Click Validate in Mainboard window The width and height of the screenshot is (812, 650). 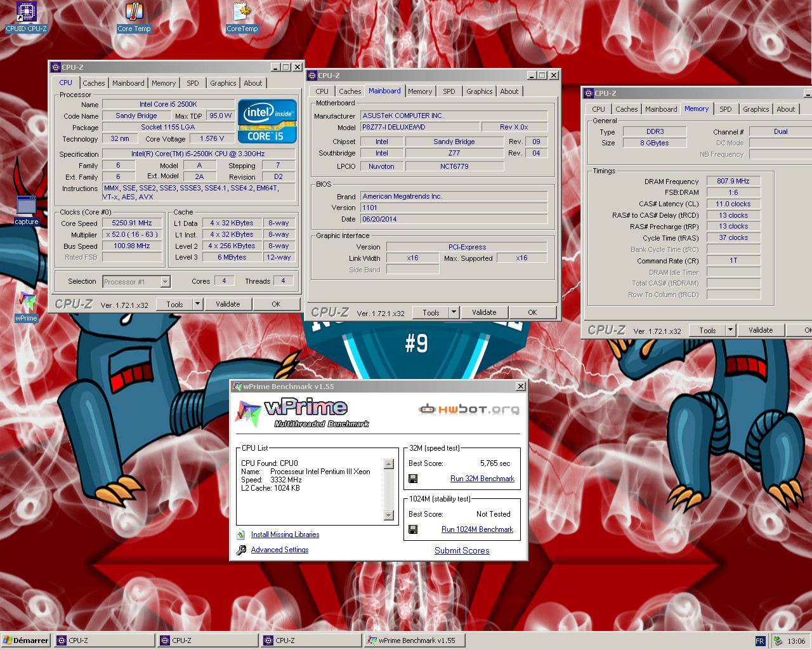coord(484,312)
